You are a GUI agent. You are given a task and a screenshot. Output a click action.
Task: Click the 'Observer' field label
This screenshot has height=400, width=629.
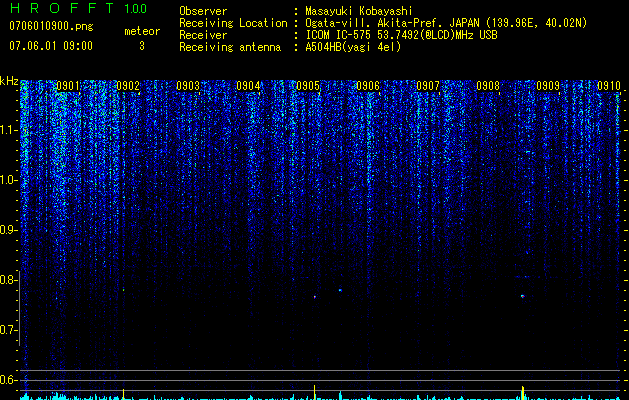[x=203, y=11]
